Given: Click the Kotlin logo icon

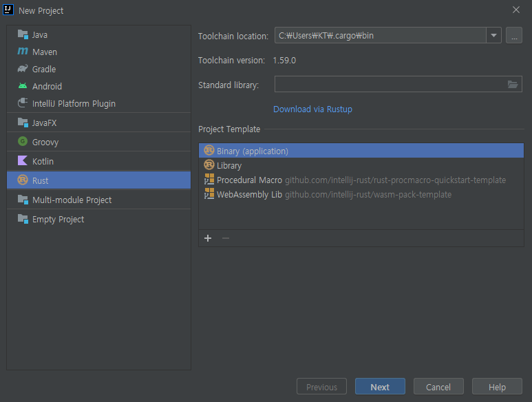Looking at the screenshot, I should click(23, 160).
